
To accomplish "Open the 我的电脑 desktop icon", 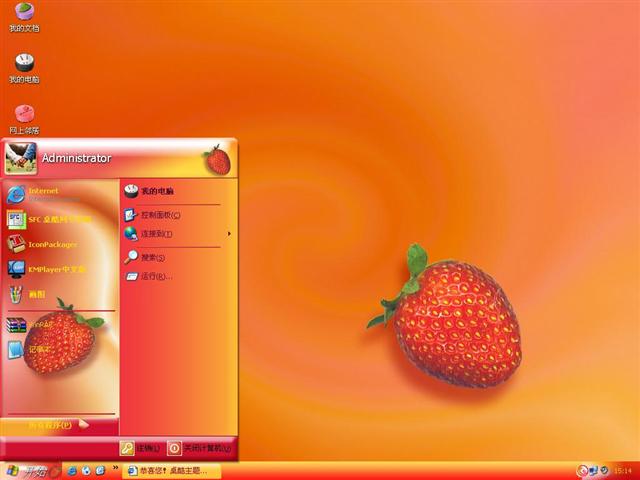I will point(24,68).
